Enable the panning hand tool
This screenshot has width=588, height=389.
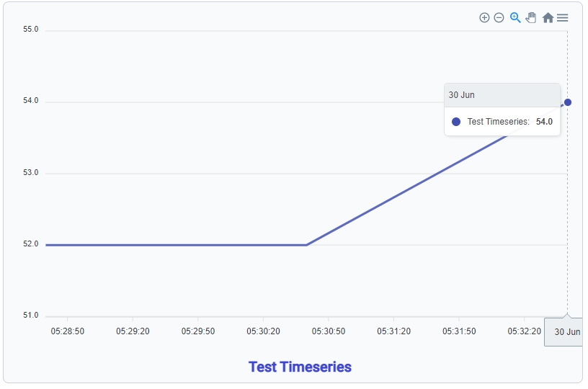click(531, 18)
